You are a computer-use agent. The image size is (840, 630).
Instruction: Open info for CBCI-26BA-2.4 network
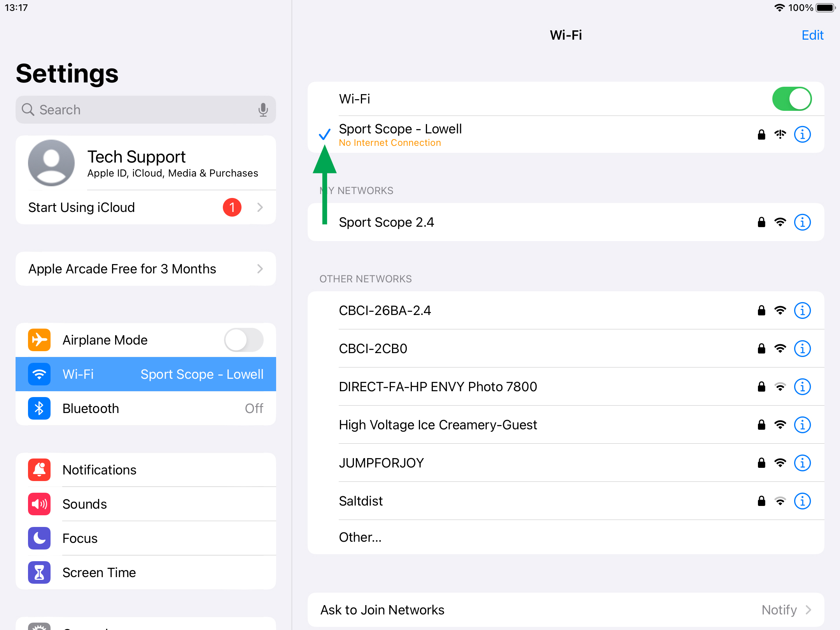[x=802, y=311]
